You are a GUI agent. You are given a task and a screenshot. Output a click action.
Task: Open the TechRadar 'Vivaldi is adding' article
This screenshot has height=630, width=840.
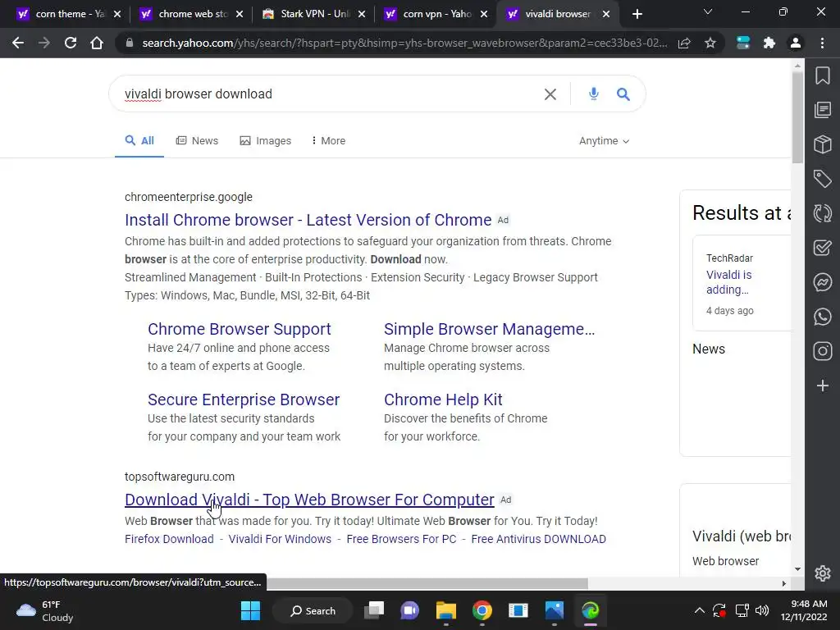(x=728, y=282)
